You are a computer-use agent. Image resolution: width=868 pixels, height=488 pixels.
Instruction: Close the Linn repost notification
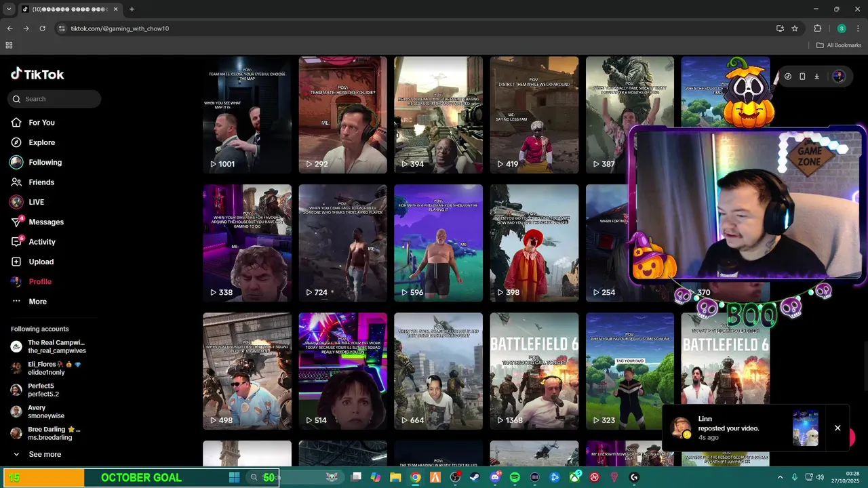pyautogui.click(x=837, y=428)
